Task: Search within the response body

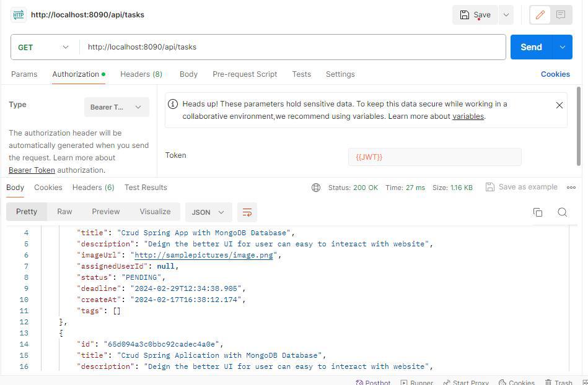Action: tap(562, 212)
